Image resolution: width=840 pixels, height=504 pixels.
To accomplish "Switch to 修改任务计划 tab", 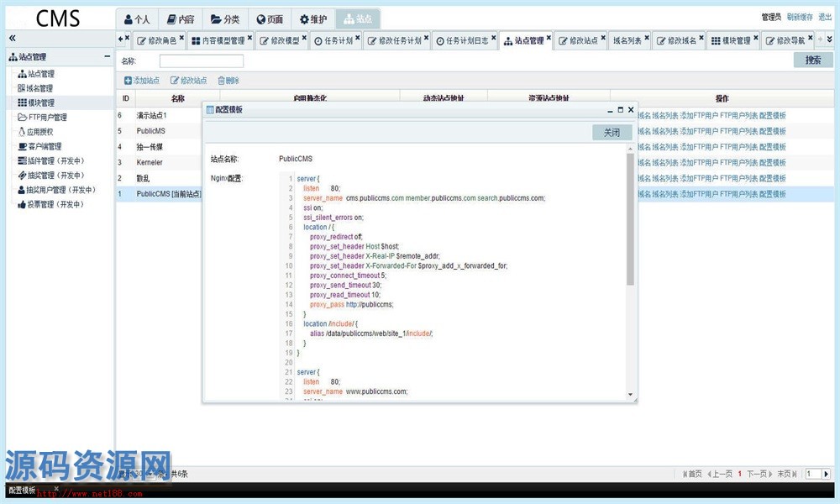I will click(x=395, y=40).
